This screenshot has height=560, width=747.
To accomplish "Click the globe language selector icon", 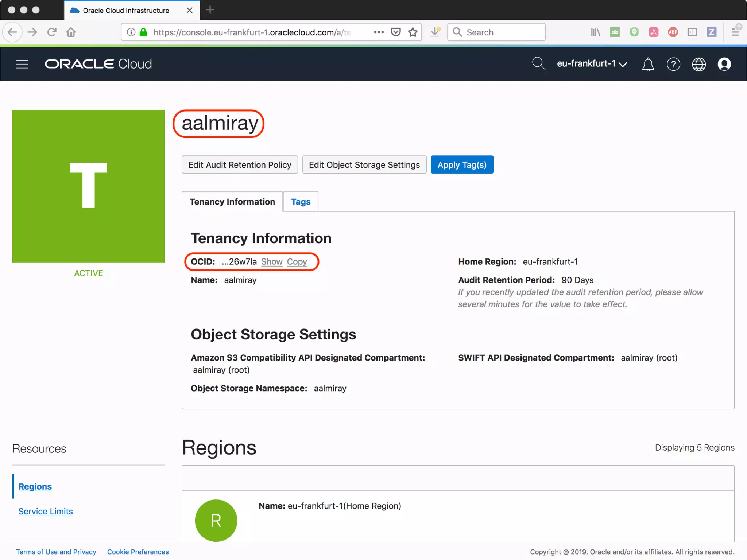I will 698,64.
